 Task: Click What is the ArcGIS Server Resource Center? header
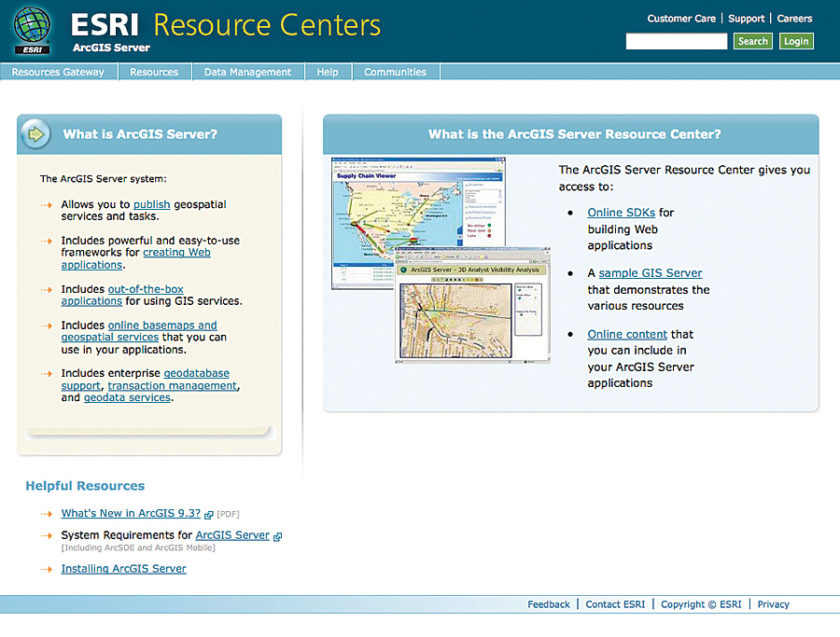pos(574,134)
